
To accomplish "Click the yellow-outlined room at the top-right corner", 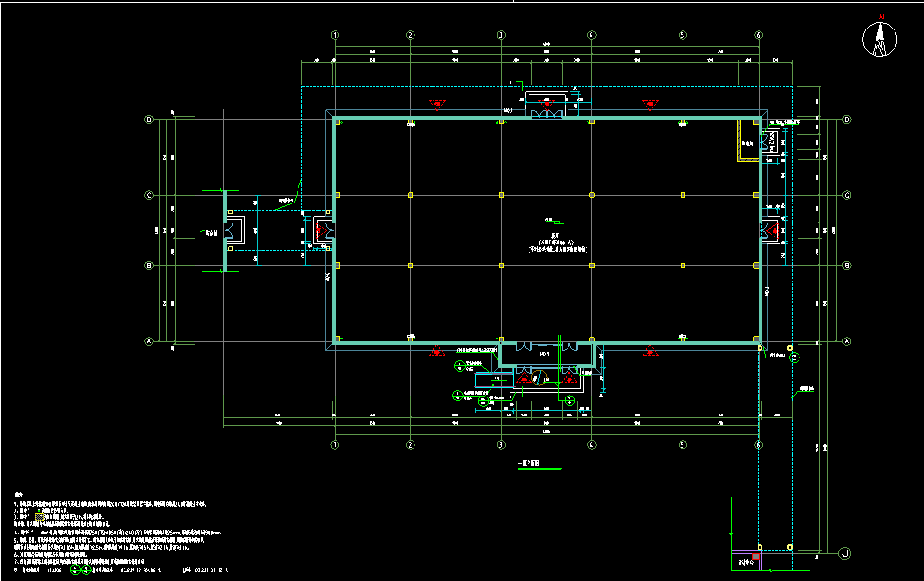I will coord(749,142).
